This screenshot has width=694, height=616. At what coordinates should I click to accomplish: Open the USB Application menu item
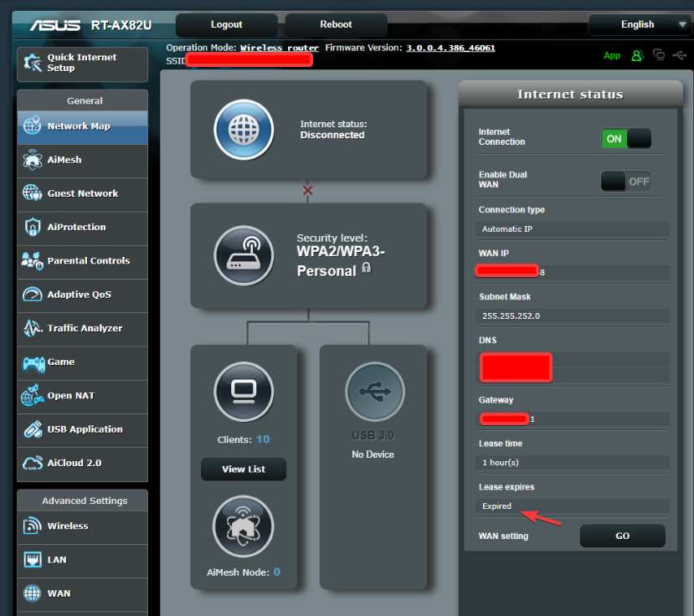click(82, 429)
